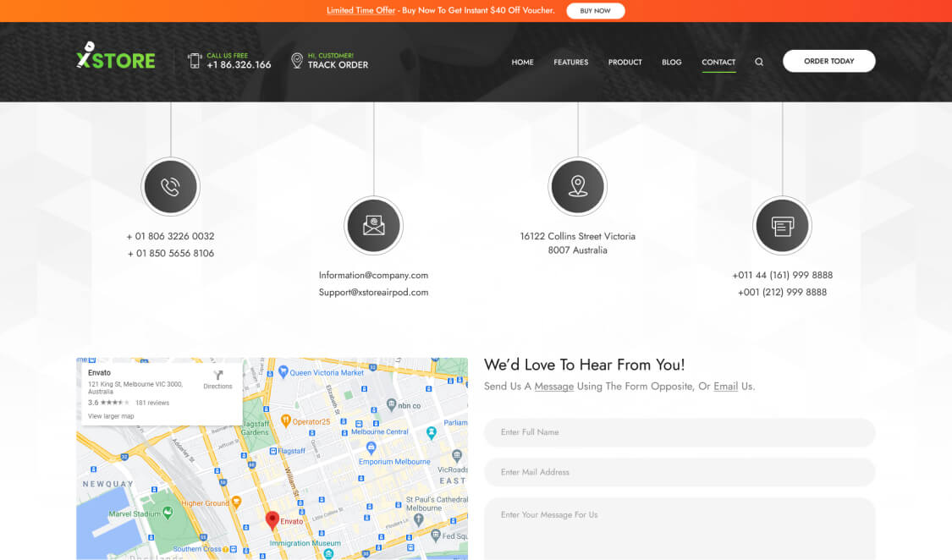Click View larger map link
Screen dimensions: 952x560
pos(111,416)
